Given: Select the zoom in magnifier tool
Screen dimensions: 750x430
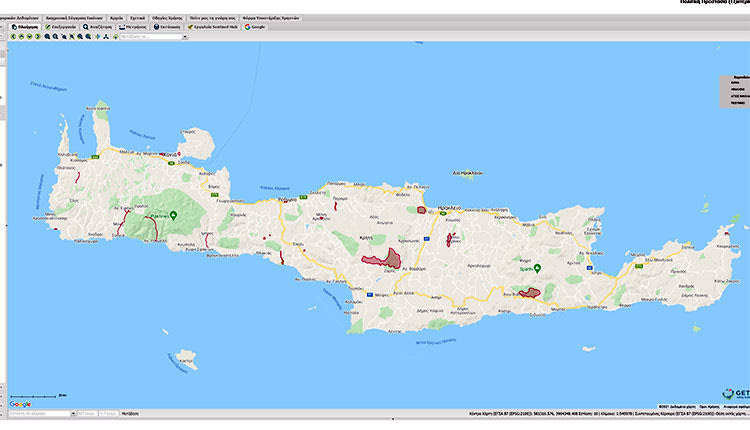Looking at the screenshot, I should 47,36.
